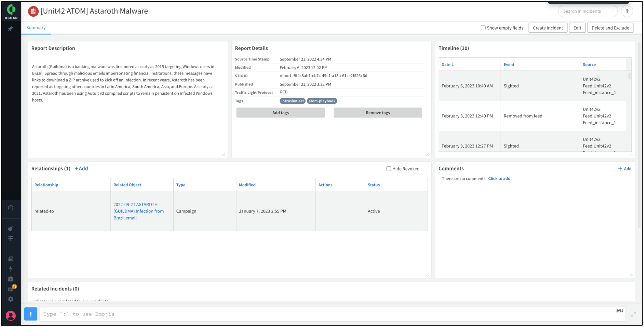Click the Related Incidents (0) heading
This screenshot has height=327, width=644.
[x=55, y=289]
